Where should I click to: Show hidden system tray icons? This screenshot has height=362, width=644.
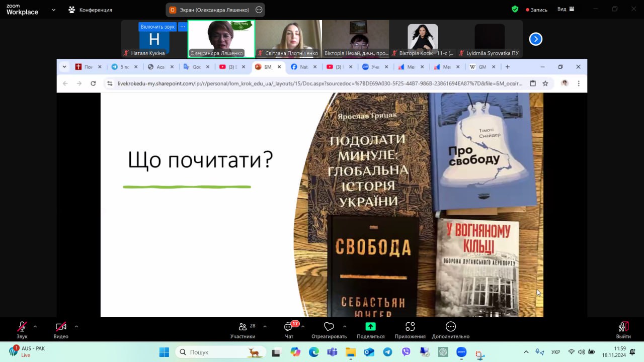(x=526, y=352)
